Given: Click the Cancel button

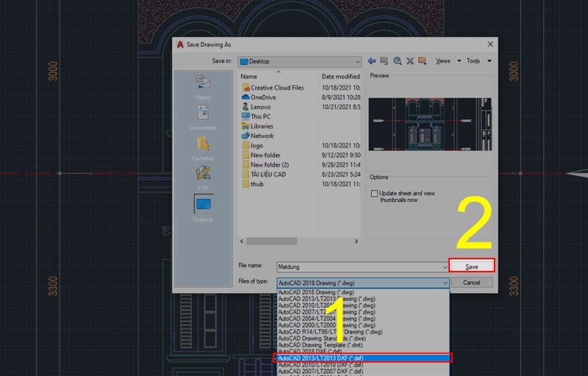Looking at the screenshot, I should tap(471, 283).
